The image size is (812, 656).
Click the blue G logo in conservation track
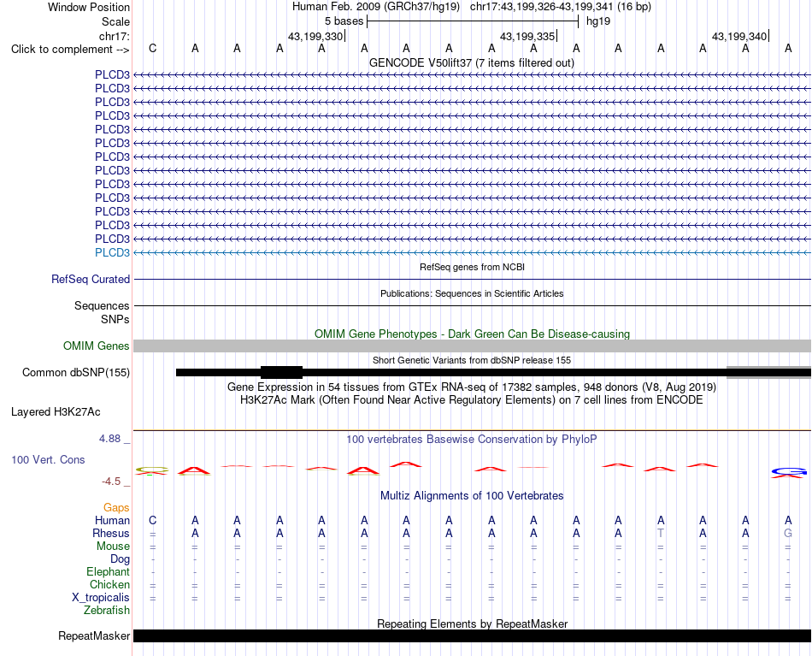point(789,471)
